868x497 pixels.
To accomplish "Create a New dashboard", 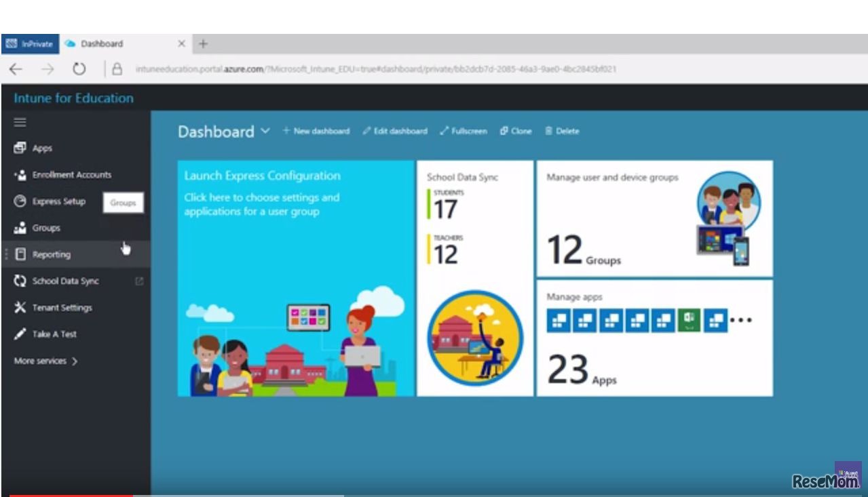I will (316, 131).
